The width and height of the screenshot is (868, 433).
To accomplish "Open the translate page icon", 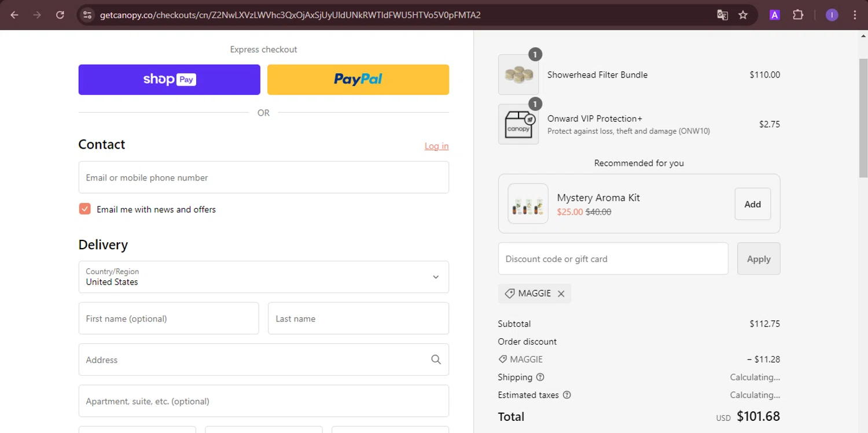I will click(722, 15).
